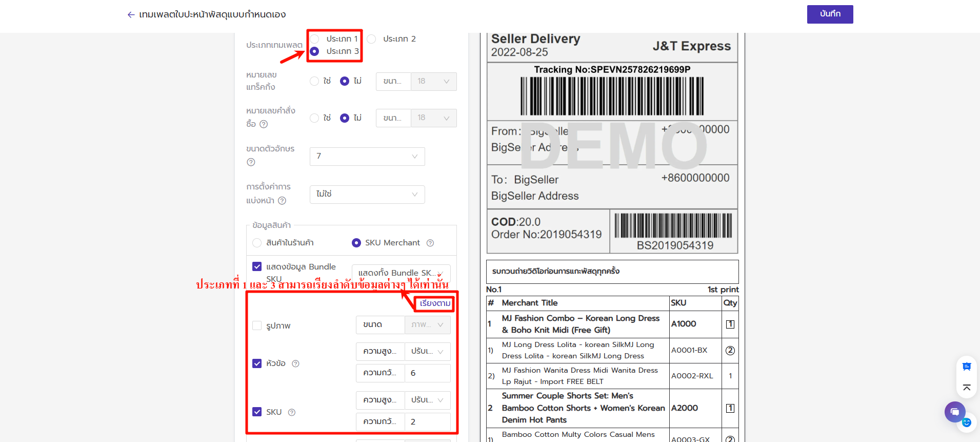Image resolution: width=980 pixels, height=442 pixels.
Task: Select template type ประเภท 1
Action: click(314, 39)
